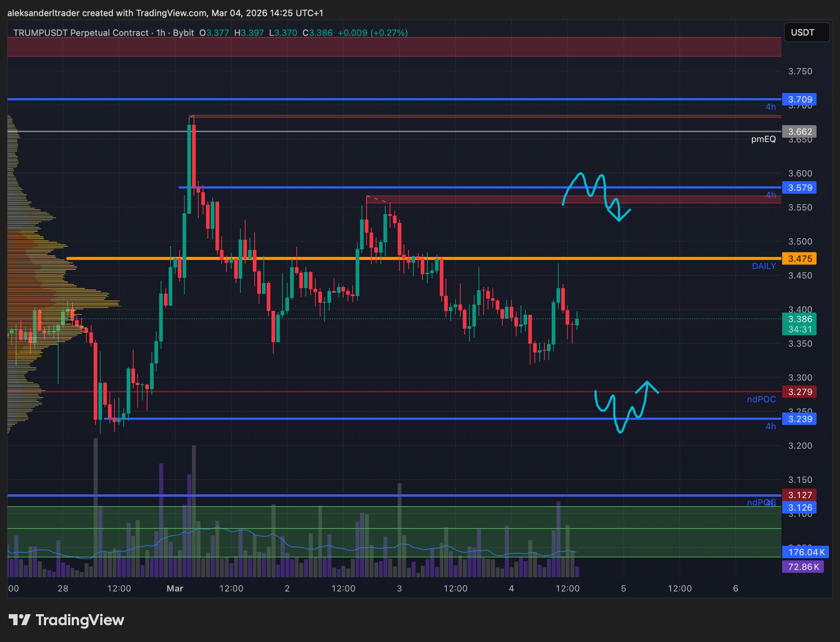This screenshot has width=840, height=642.
Task: Click the orange 3.475 daily price label
Action: [x=799, y=259]
